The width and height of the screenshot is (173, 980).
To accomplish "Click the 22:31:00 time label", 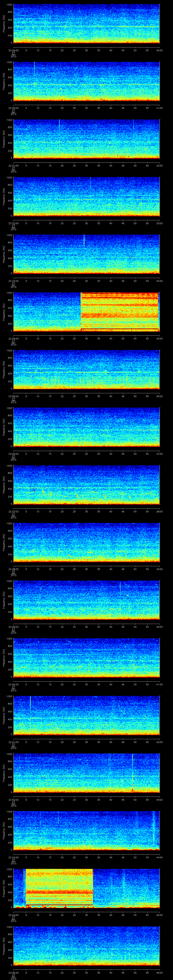I will point(13,166).
